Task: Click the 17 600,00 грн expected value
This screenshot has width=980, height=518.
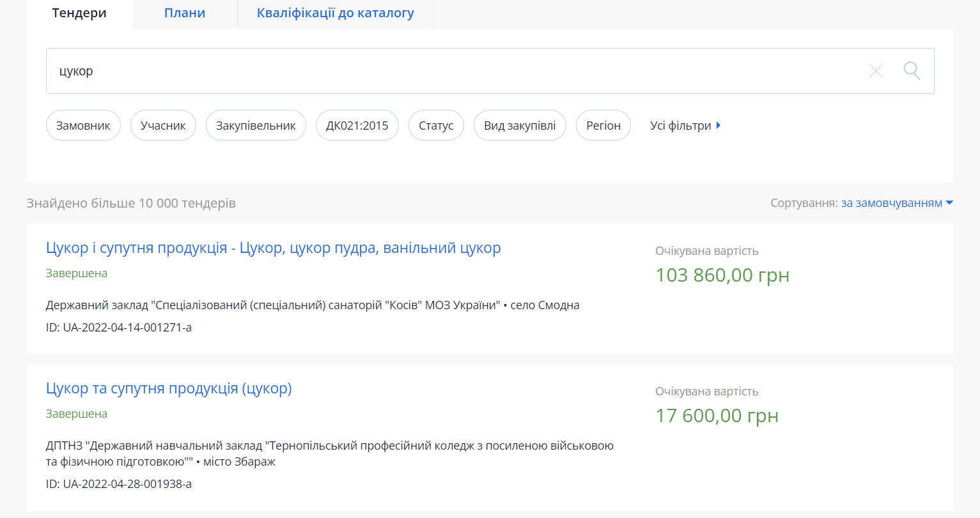Action: pos(717,416)
